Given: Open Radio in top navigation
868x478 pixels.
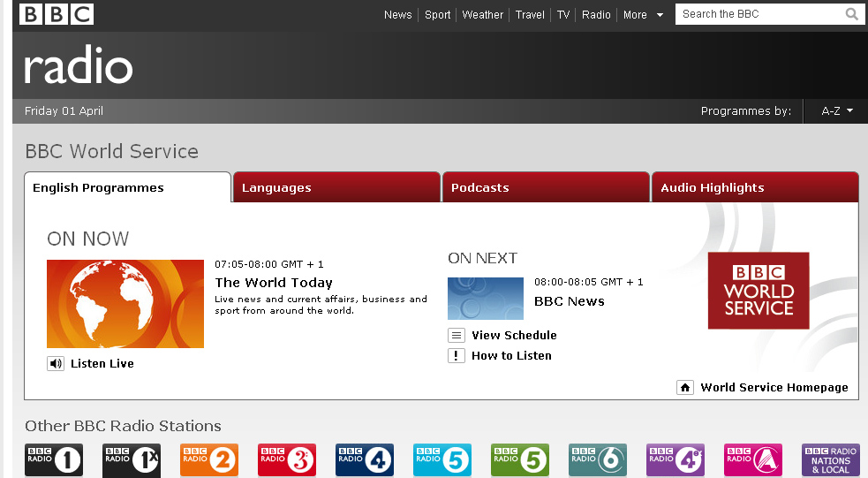Looking at the screenshot, I should point(596,15).
